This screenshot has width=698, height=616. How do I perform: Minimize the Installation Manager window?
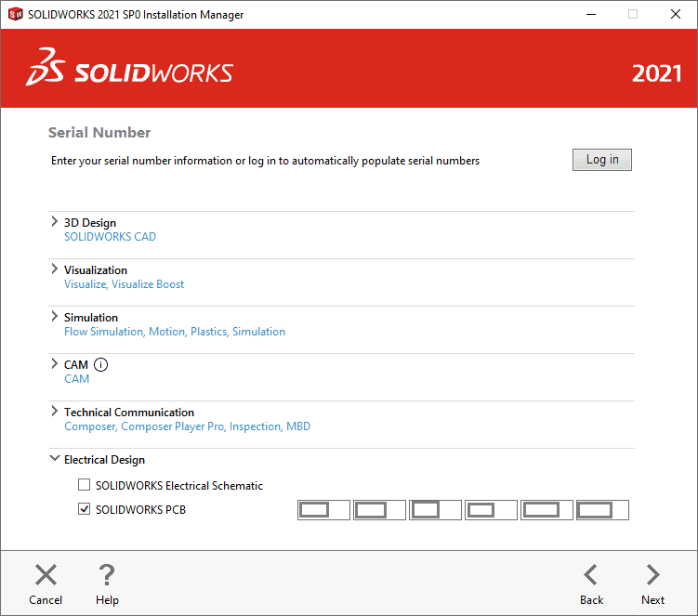pyautogui.click(x=591, y=14)
